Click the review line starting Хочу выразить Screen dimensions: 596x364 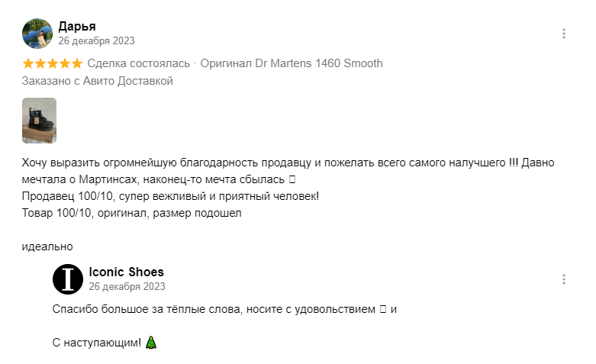(288, 163)
